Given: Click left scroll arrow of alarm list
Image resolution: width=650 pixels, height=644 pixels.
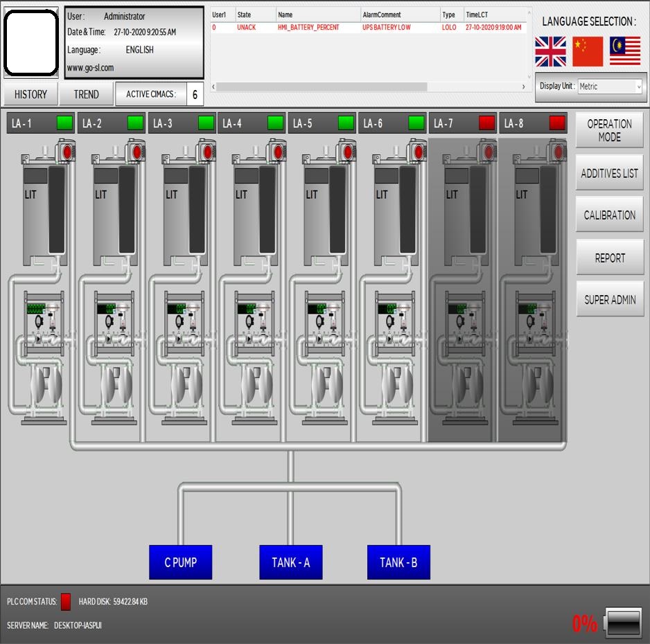Looking at the screenshot, I should pos(213,87).
